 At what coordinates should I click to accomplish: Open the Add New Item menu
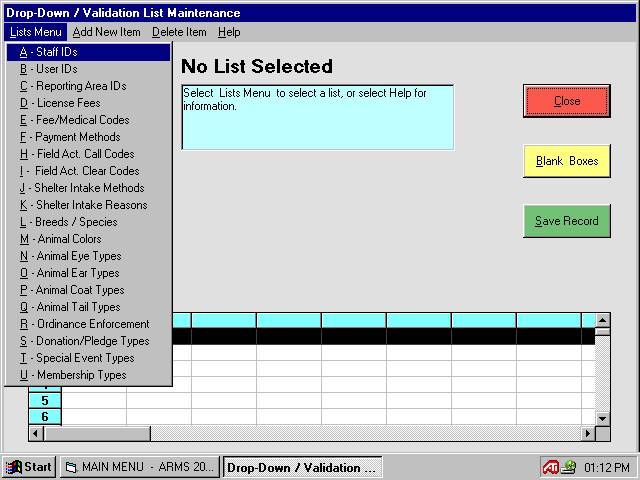[x=106, y=32]
